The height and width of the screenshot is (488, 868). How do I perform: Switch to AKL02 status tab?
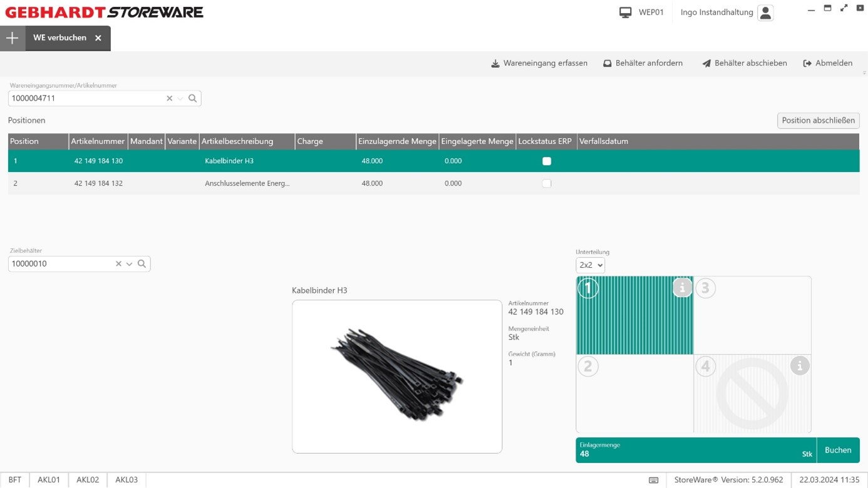pos(88,480)
